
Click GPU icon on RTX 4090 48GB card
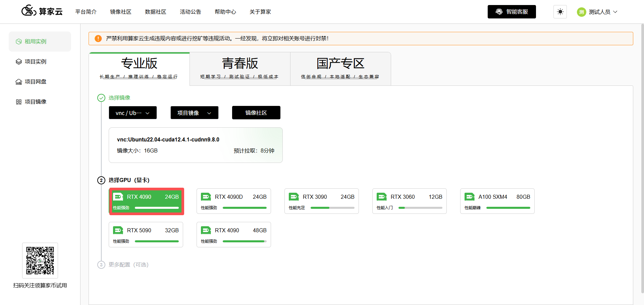(206, 230)
